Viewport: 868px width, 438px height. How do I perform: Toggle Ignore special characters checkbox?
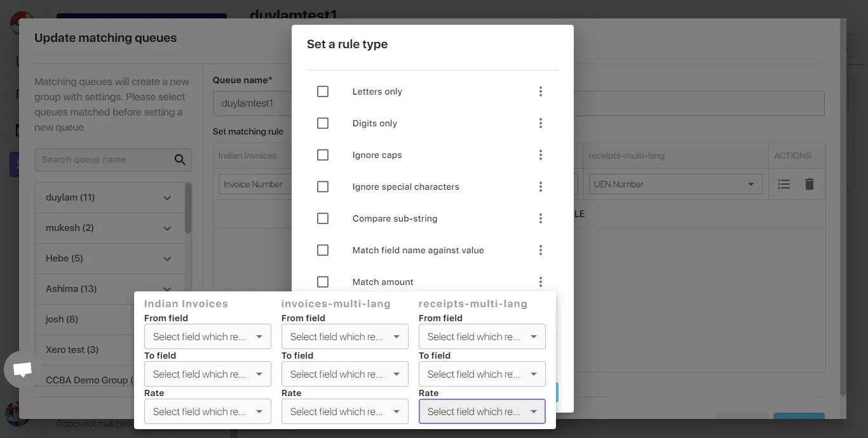[323, 187]
